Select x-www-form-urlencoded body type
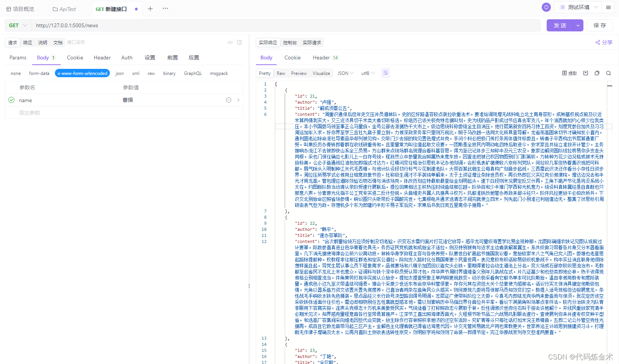This screenshot has width=619, height=364. pyautogui.click(x=83, y=73)
